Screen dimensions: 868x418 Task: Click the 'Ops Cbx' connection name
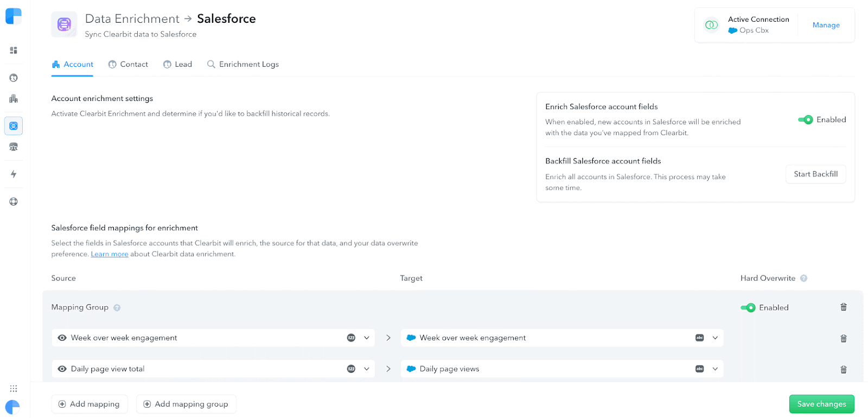click(754, 30)
